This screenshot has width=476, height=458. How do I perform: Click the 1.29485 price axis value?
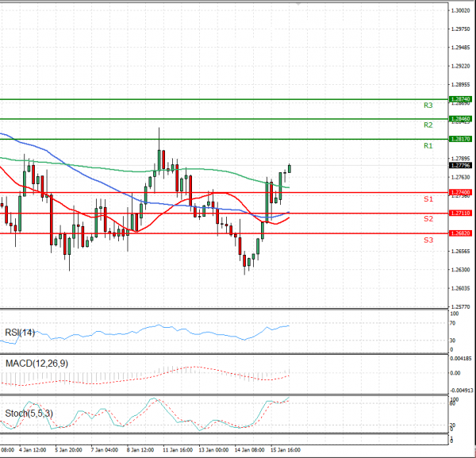[460, 48]
